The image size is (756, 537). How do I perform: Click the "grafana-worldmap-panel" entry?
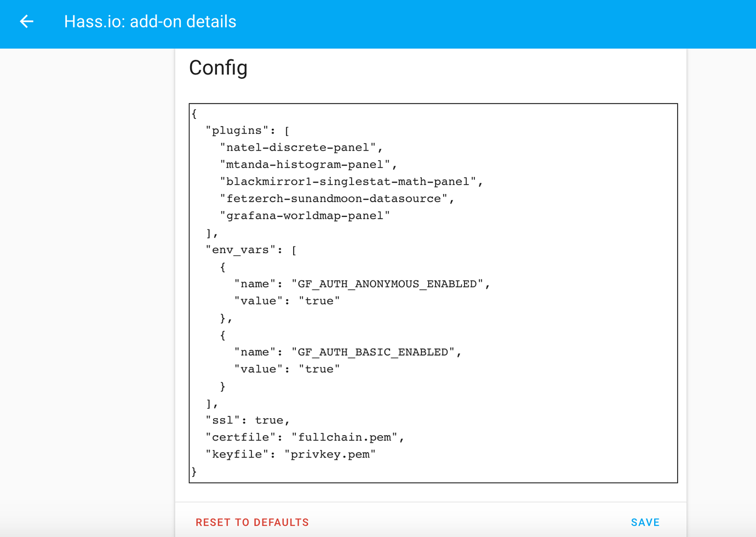coord(305,215)
